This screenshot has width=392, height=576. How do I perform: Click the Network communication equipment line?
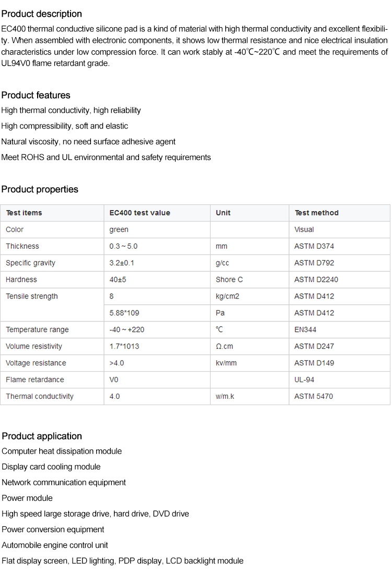64,482
